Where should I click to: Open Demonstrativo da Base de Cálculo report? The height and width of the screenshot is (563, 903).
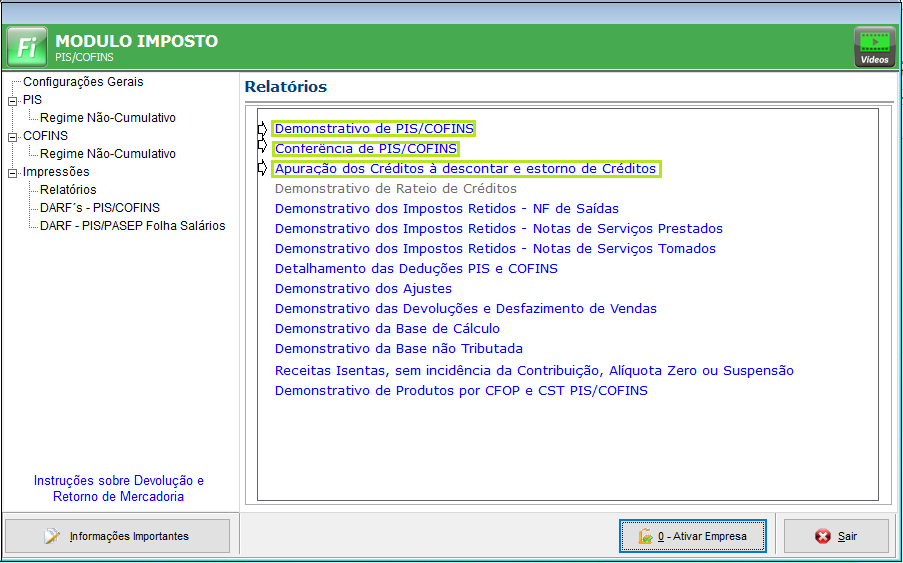387,329
